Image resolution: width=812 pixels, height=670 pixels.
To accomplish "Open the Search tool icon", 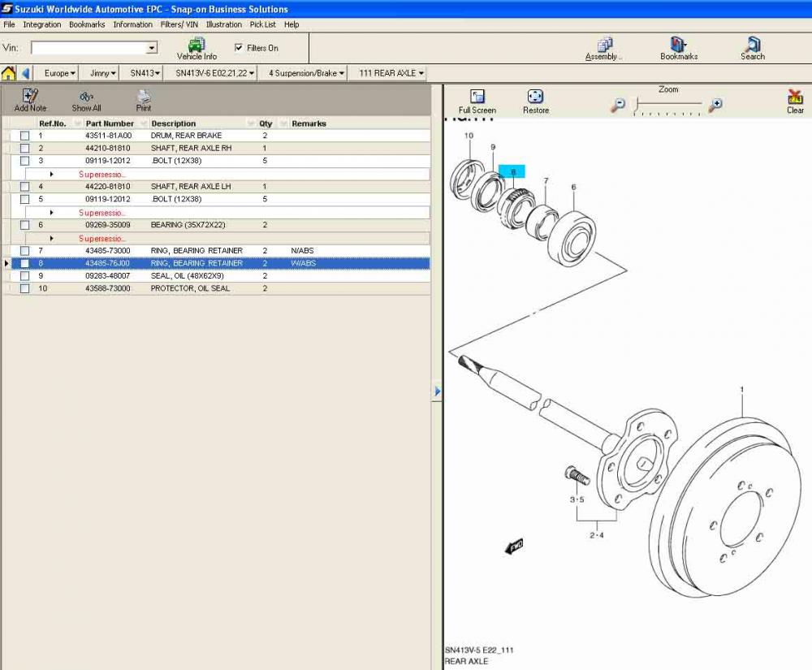I will (x=752, y=45).
